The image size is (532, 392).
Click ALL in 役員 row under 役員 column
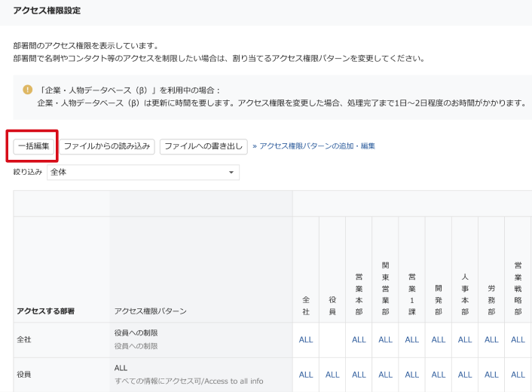[332, 375]
